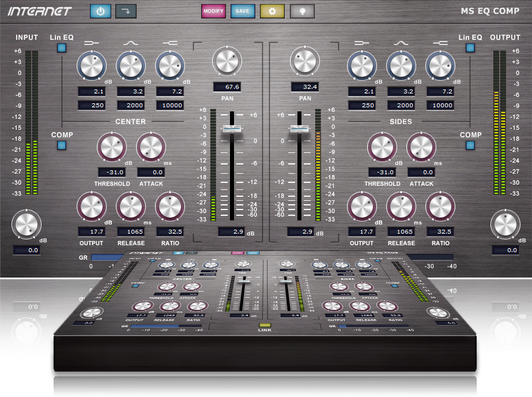This screenshot has height=397, width=532.
Task: Click the Center THRESHOLD knob
Action: click(112, 147)
